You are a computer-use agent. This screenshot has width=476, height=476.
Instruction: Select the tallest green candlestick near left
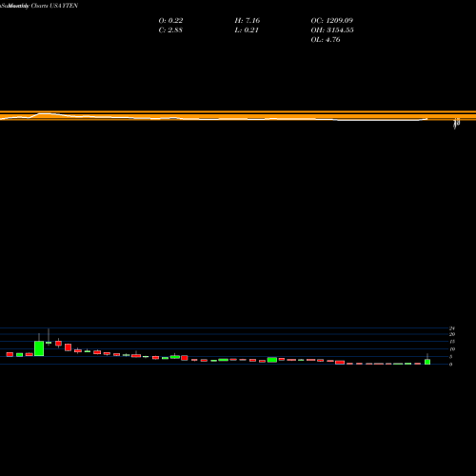point(39,348)
